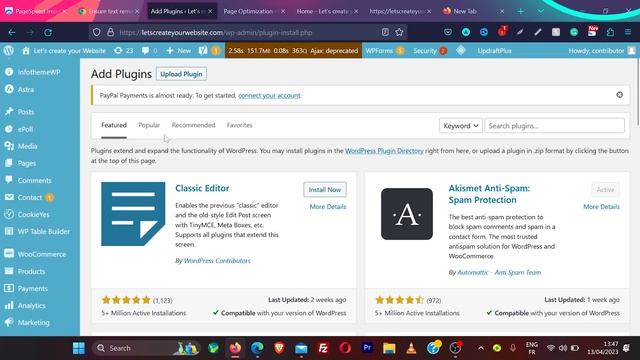
Task: Switch to New Tab browser tab
Action: [x=465, y=11]
